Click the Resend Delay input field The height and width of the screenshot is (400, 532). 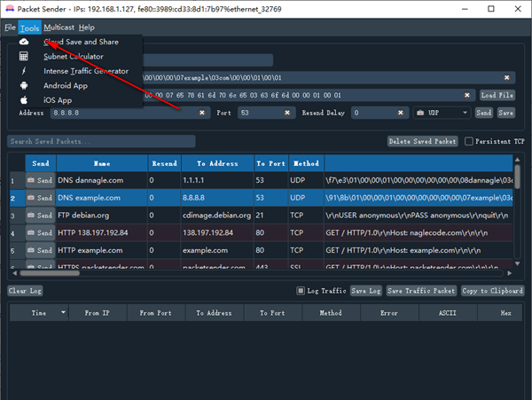click(x=379, y=113)
